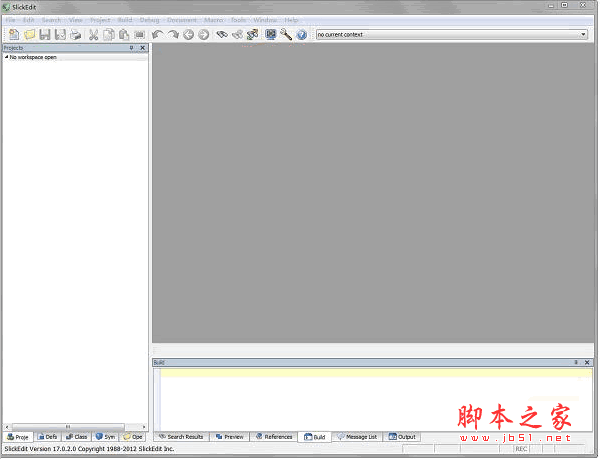This screenshot has width=600, height=459.
Task: Click the Undo arrow icon
Action: click(x=157, y=35)
